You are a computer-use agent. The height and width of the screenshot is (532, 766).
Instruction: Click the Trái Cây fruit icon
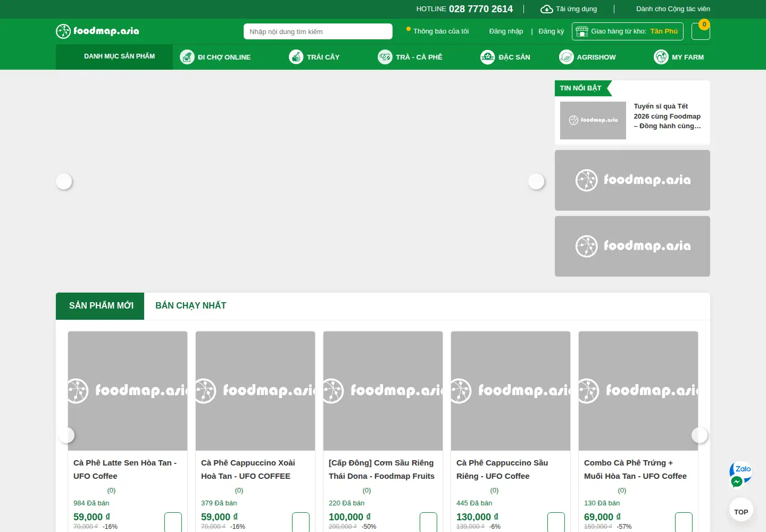[x=296, y=57]
